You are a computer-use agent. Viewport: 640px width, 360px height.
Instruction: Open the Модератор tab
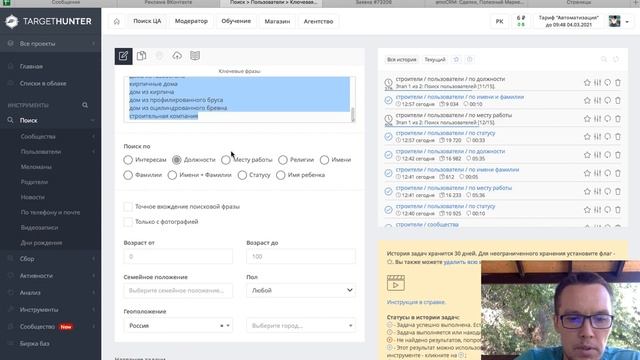[191, 21]
